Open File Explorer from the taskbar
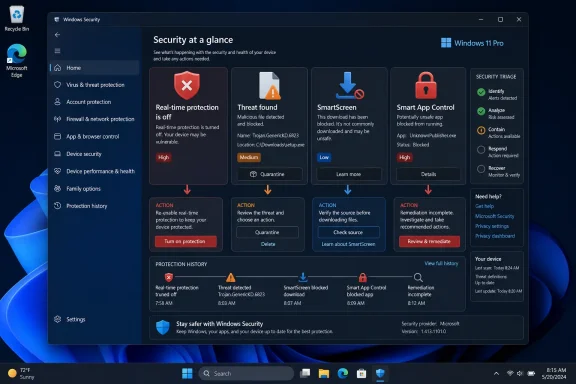Viewport: 576px width, 384px height. click(324, 373)
